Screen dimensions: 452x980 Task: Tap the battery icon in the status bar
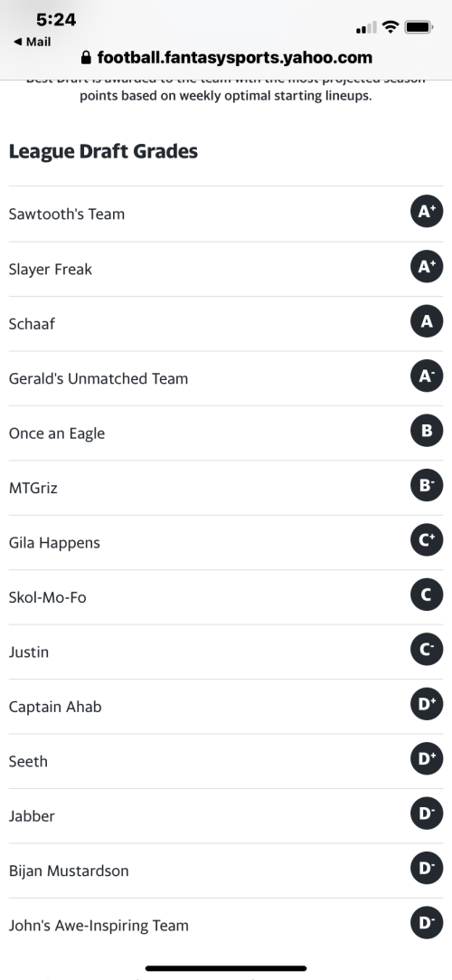click(419, 27)
